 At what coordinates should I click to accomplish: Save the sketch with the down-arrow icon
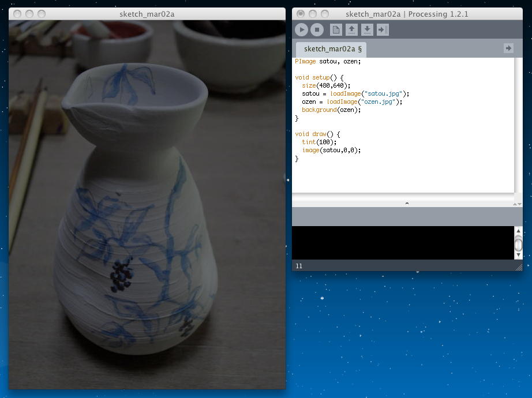[x=367, y=30]
